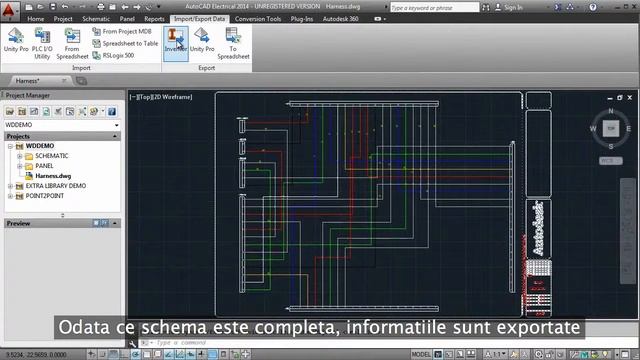Viewport: 640px width, 360px height.
Task: Click Next project drawing arrow
Action: click(x=137, y=7)
